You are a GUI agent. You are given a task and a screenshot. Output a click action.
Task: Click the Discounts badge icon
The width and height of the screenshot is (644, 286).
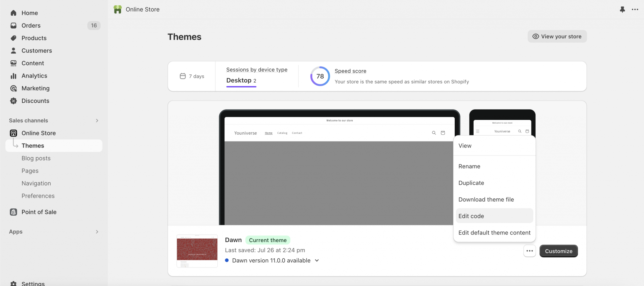pos(14,101)
